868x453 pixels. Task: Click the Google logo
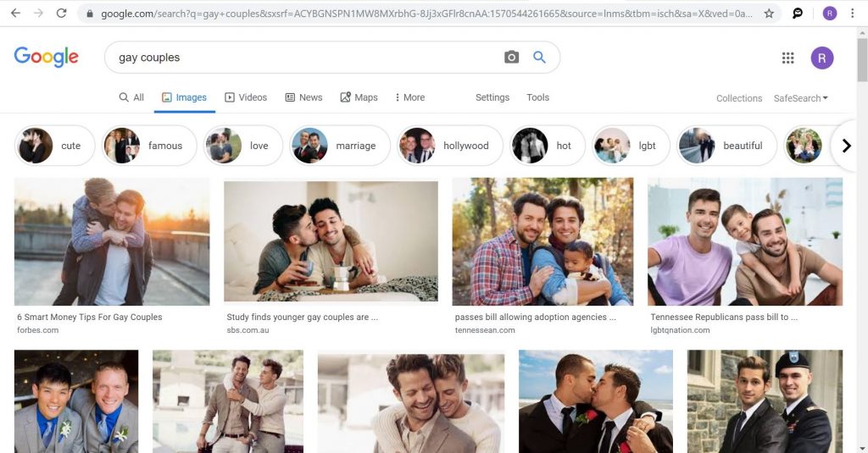click(x=47, y=58)
